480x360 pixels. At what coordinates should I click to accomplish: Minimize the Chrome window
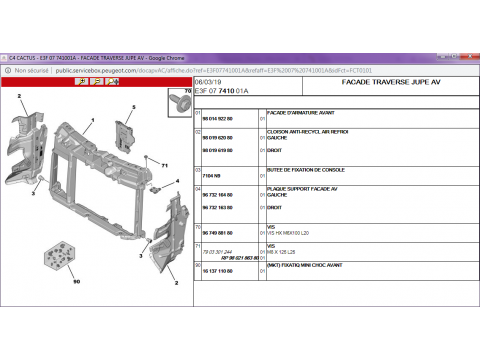443,56
